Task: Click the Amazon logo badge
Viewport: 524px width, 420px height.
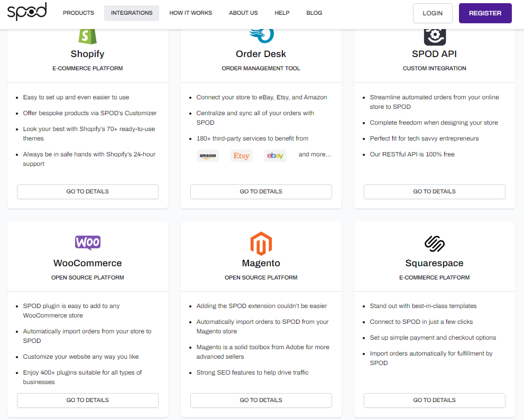Action: pyautogui.click(x=208, y=156)
